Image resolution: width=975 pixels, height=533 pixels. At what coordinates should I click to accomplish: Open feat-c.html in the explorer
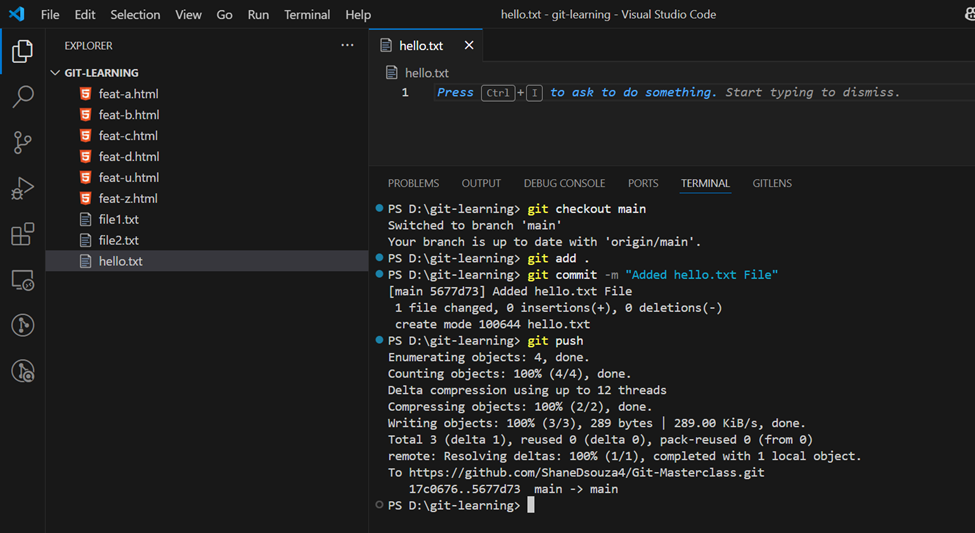coord(207,136)
